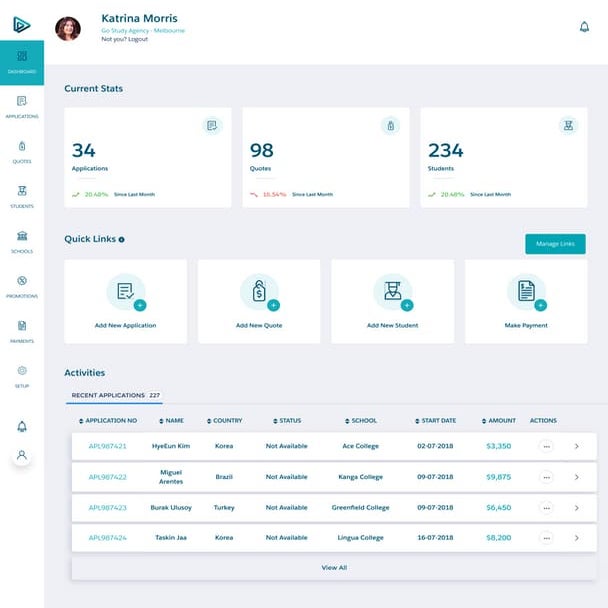Switch to Dashboard in the sidebar
Image resolution: width=608 pixels, height=608 pixels.
click(21, 62)
